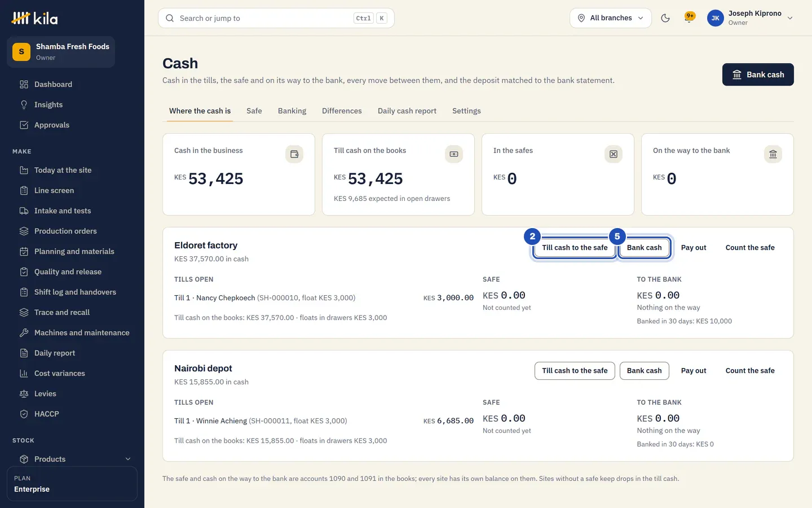Click the Kila logo
Image resolution: width=812 pixels, height=508 pixels.
click(x=35, y=19)
